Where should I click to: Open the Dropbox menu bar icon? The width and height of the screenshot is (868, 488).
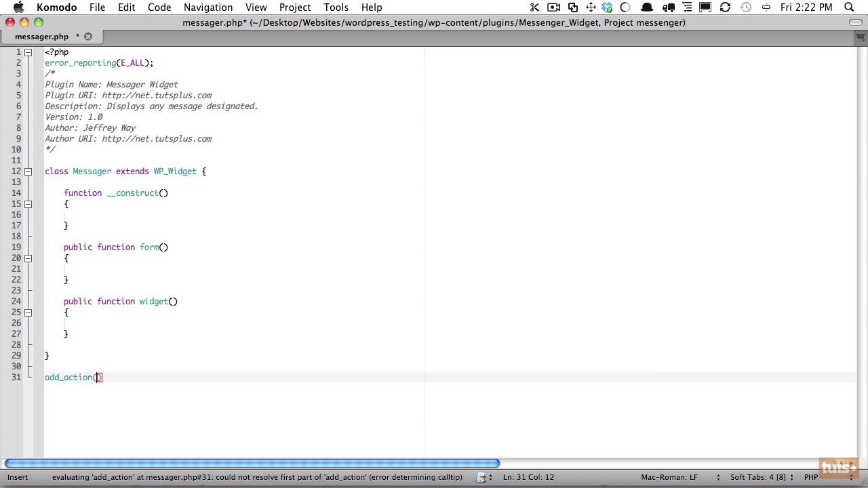click(x=607, y=7)
